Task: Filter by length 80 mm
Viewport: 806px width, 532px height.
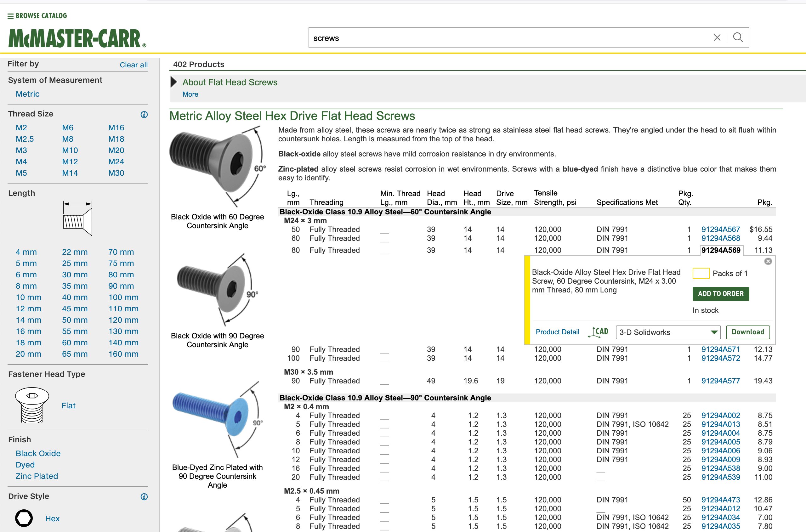Action: (121, 274)
